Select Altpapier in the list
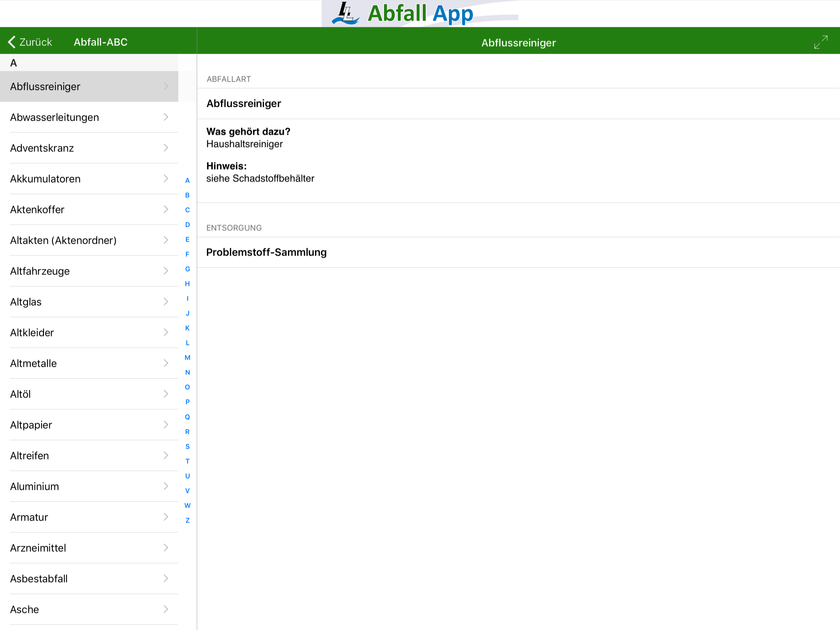 point(89,425)
